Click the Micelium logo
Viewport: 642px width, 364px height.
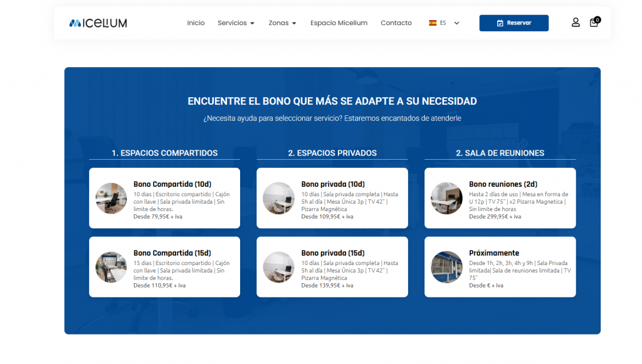point(98,23)
